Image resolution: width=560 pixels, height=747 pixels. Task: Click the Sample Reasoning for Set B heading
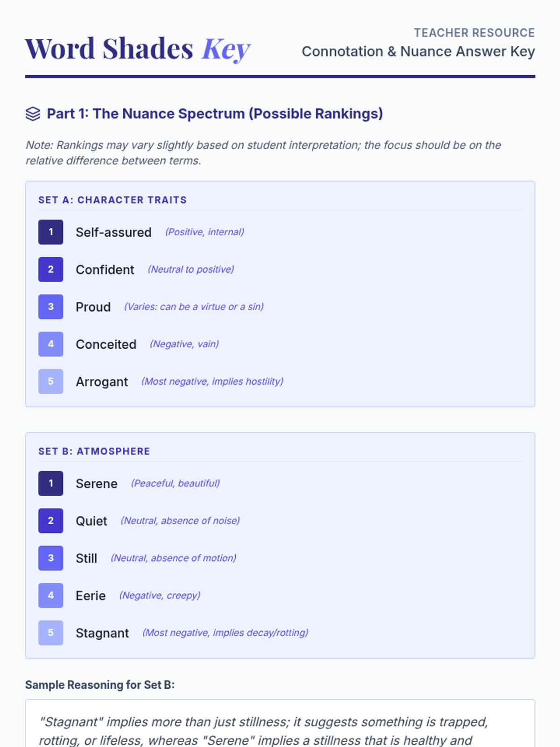point(100,685)
